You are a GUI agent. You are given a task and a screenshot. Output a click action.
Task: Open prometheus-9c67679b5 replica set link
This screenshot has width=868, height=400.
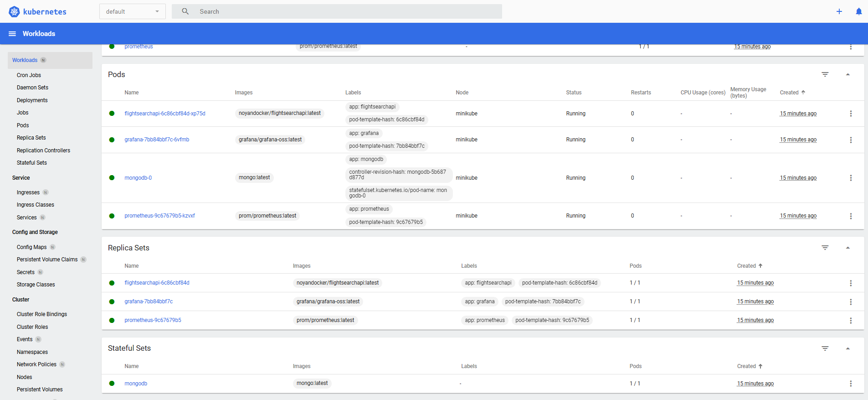[153, 320]
